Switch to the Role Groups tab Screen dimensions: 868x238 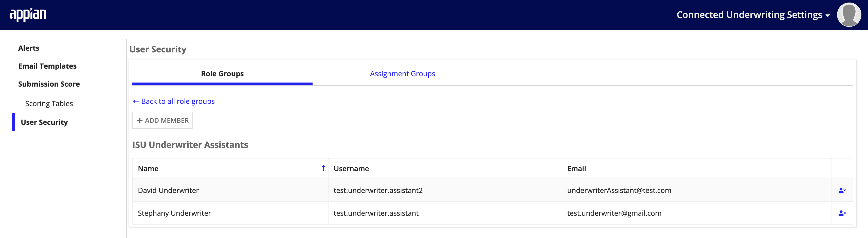[222, 74]
